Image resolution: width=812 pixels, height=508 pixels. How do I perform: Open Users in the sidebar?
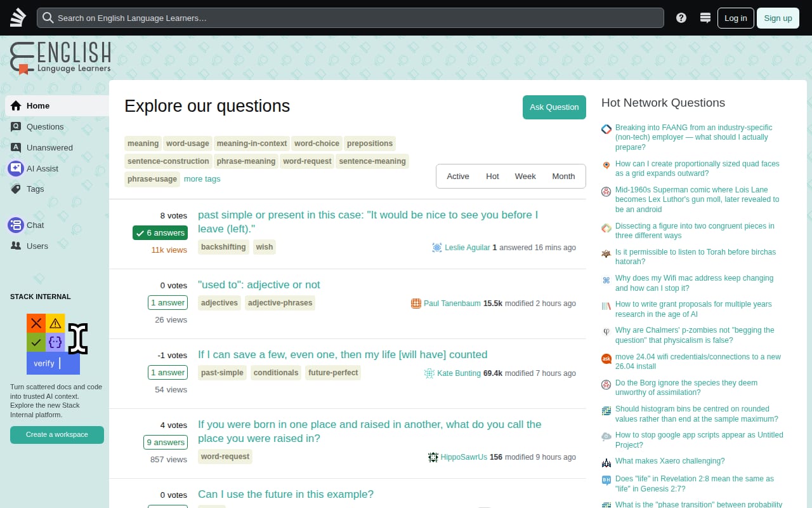pyautogui.click(x=57, y=246)
